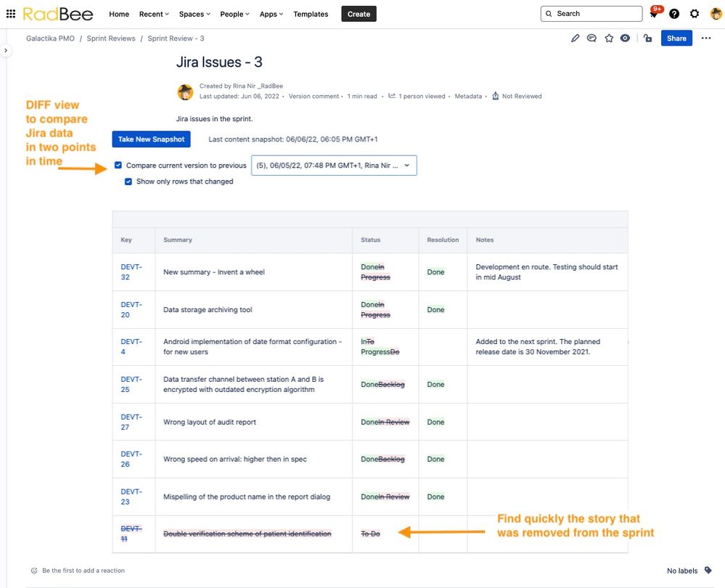Open page restrictions lock icon
This screenshot has height=588, width=725.
(647, 38)
